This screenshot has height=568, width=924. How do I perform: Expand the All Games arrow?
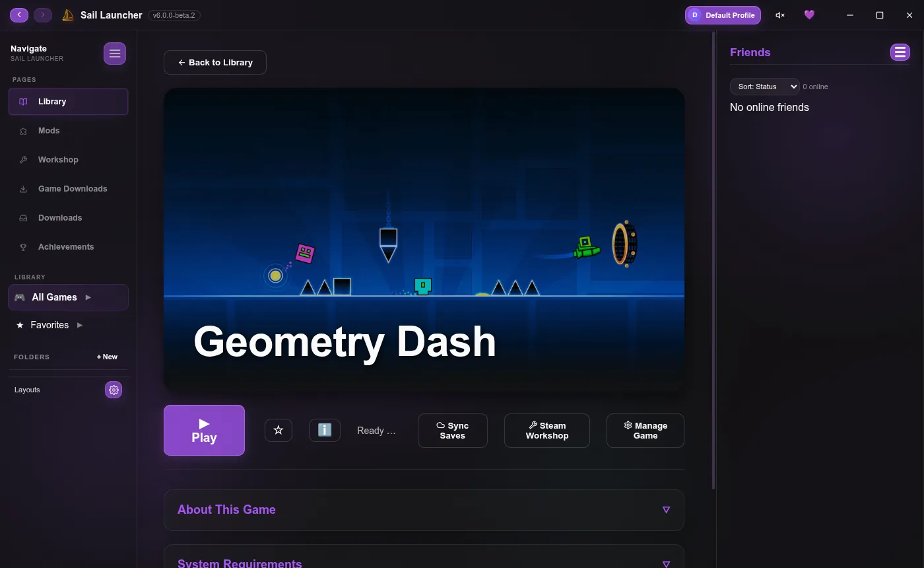(x=88, y=297)
